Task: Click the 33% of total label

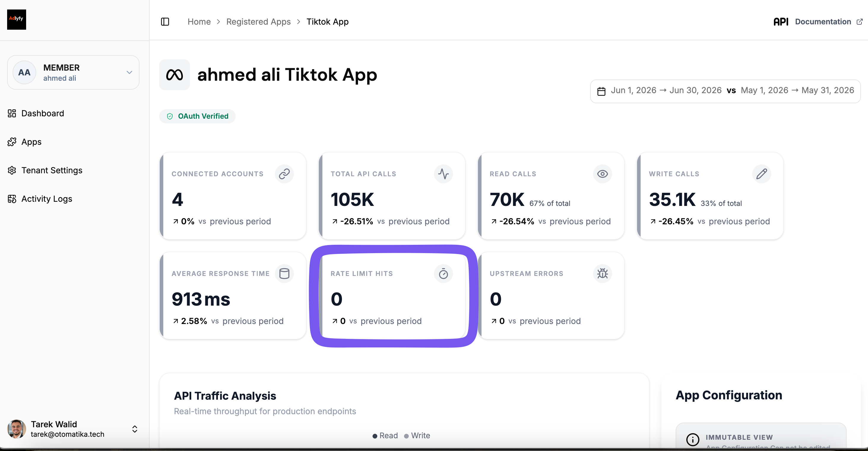Action: pyautogui.click(x=721, y=204)
